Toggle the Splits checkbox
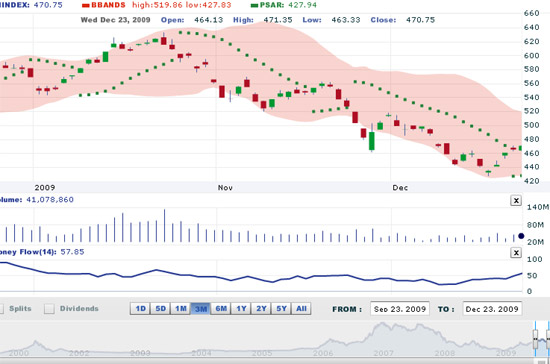 click(x=1, y=309)
